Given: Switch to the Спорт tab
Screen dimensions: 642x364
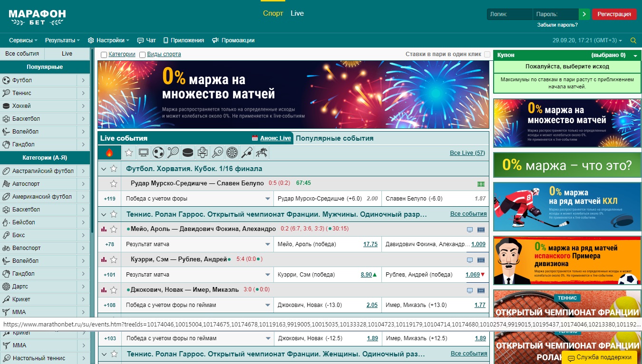Looking at the screenshot, I should (273, 13).
